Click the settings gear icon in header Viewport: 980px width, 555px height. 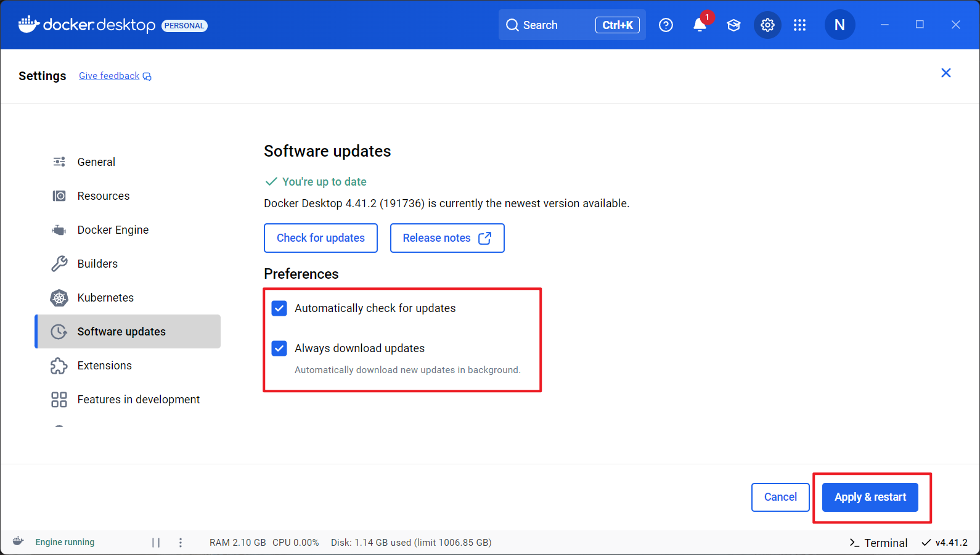point(767,25)
